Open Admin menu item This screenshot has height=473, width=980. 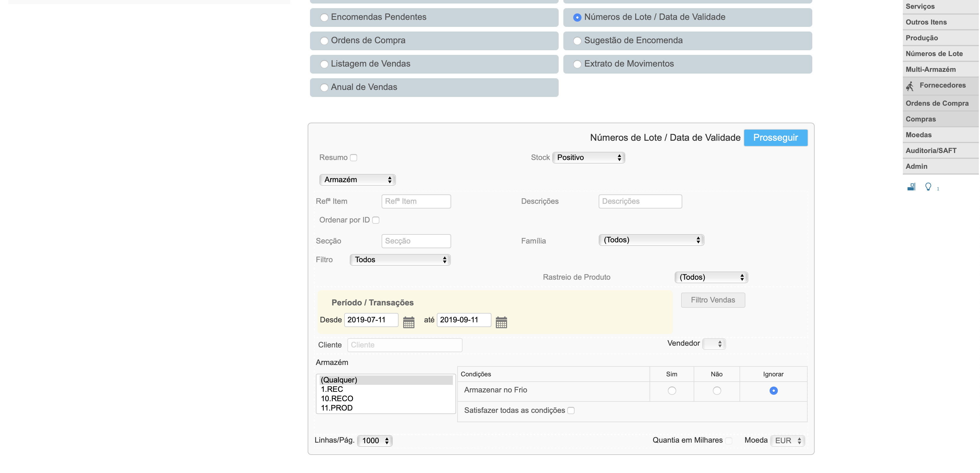click(x=941, y=166)
